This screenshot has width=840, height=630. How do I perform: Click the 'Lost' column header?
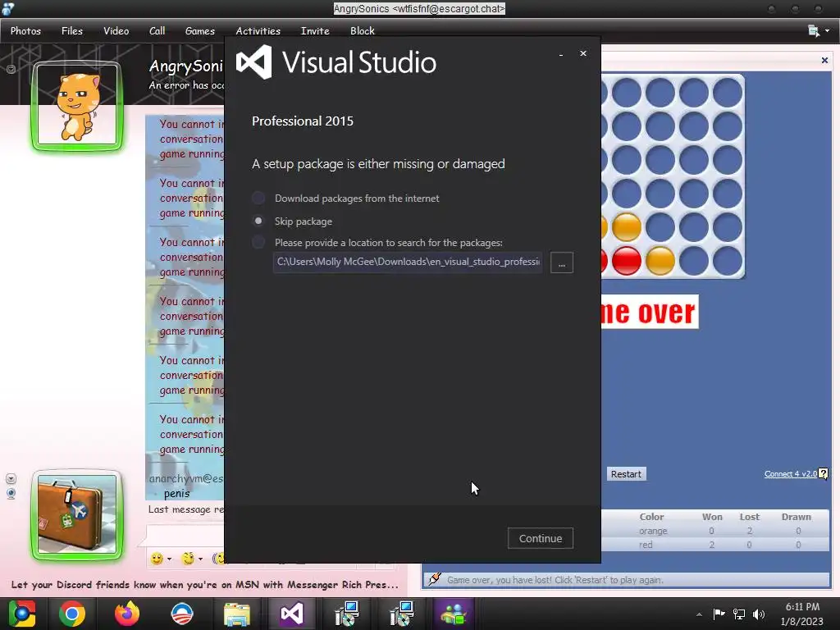(x=750, y=517)
